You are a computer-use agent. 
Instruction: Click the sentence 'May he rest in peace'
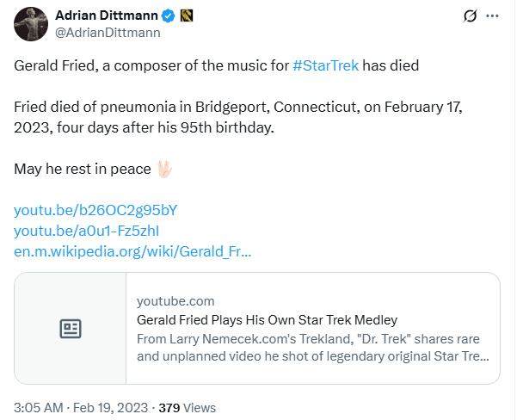(82, 169)
